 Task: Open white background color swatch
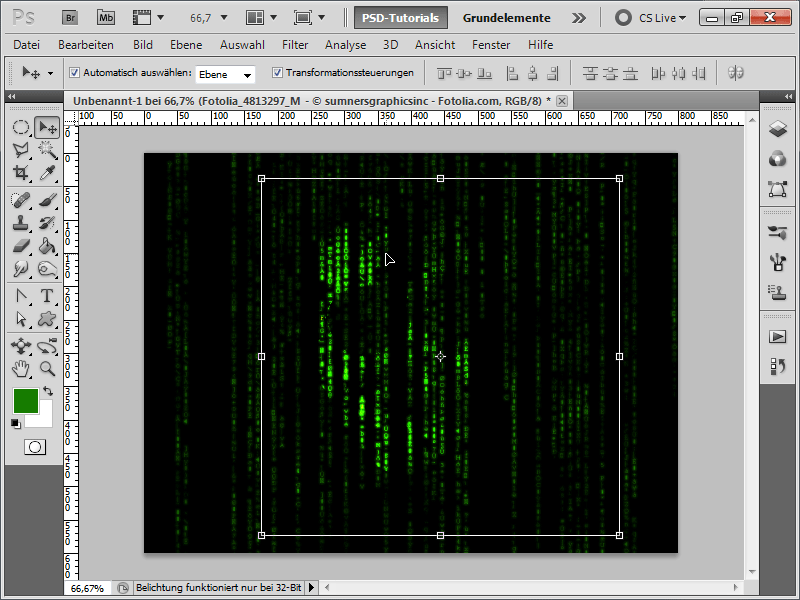pyautogui.click(x=43, y=418)
